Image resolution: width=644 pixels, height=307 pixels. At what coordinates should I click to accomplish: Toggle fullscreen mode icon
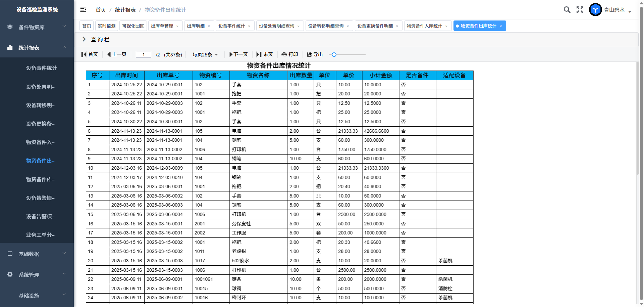[x=580, y=10]
